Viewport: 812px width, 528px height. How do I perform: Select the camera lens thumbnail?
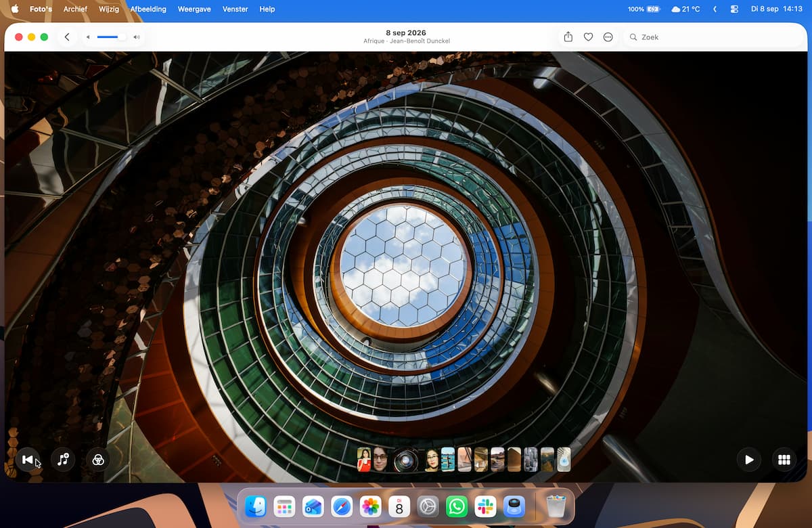click(x=406, y=460)
